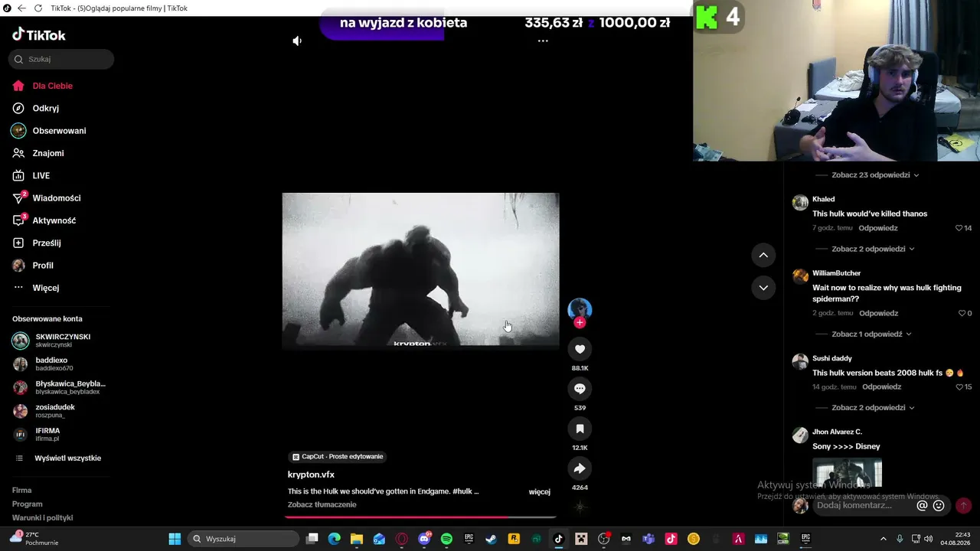Image resolution: width=980 pixels, height=551 pixels.
Task: Open Steam from the taskbar
Action: coord(491,539)
